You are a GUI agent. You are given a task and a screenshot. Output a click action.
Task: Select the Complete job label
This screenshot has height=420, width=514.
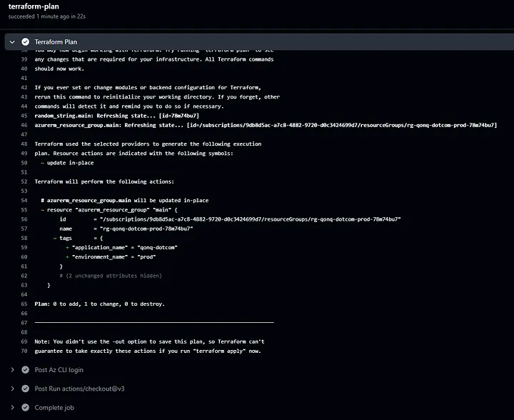coord(54,408)
